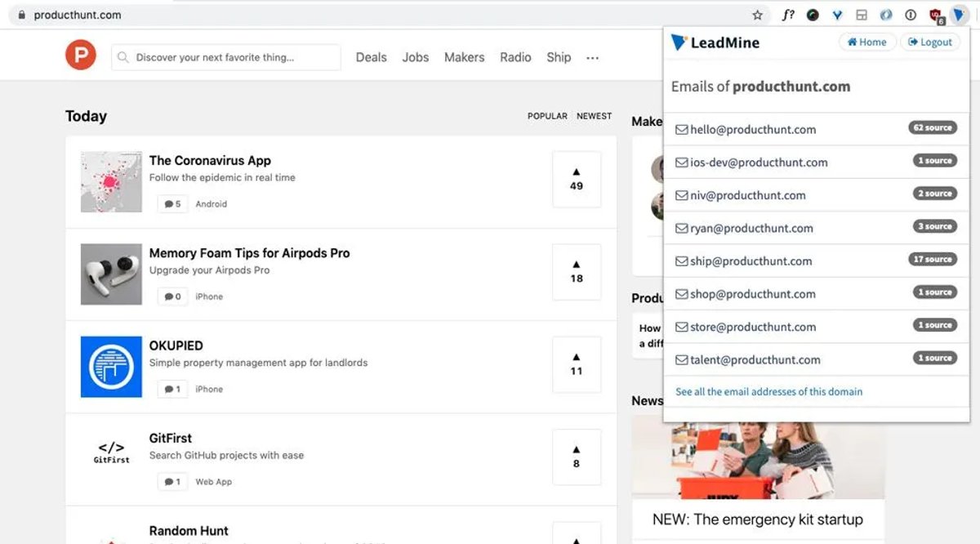Click the Home button in LeadMine popup

867,42
